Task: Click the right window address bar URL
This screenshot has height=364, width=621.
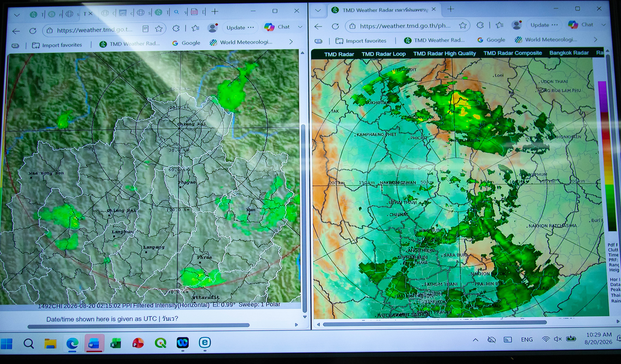Action: 405,26
